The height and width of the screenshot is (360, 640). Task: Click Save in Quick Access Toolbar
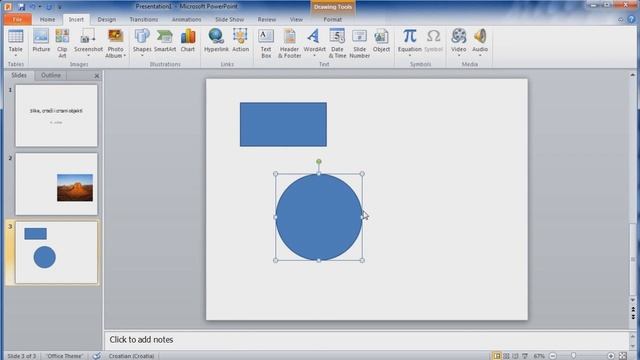click(x=21, y=7)
